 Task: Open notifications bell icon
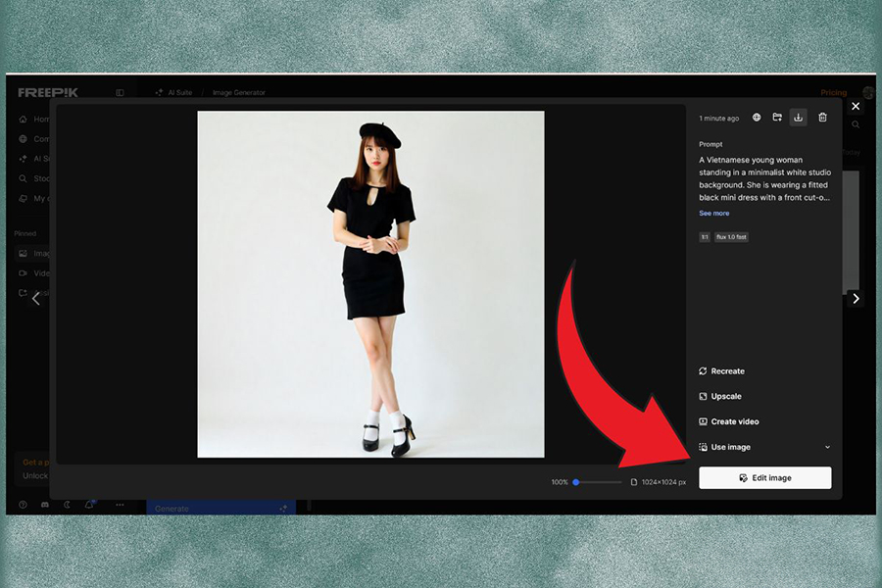click(89, 504)
